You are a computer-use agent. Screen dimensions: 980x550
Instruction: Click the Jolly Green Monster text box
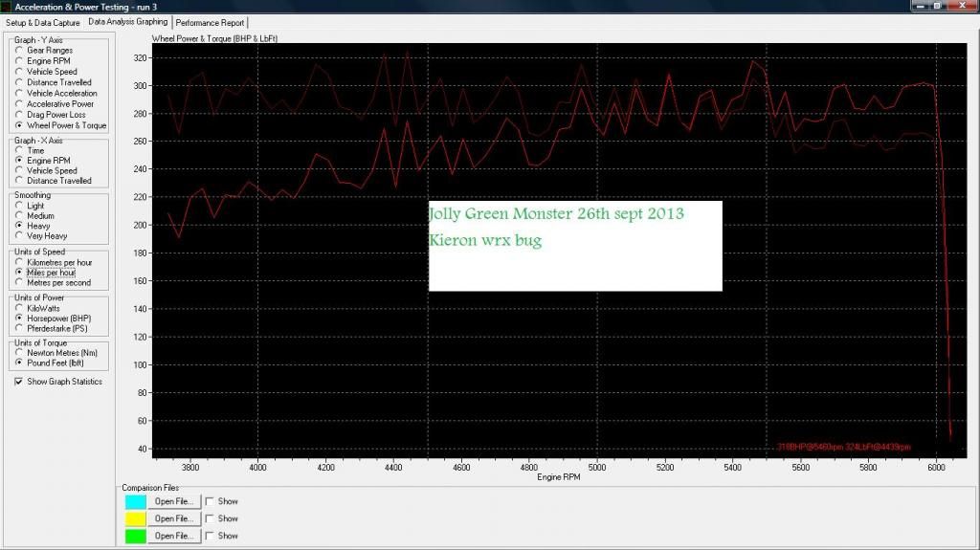574,246
